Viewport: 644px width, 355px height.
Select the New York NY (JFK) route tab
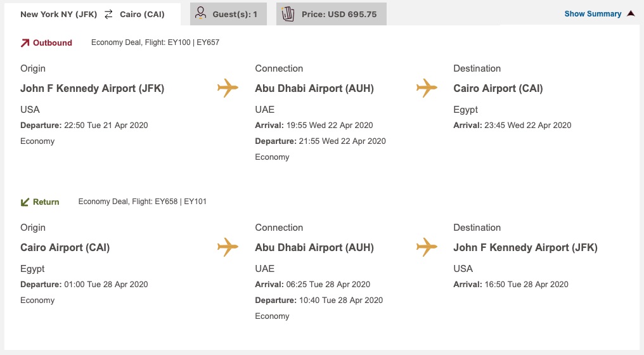point(59,14)
